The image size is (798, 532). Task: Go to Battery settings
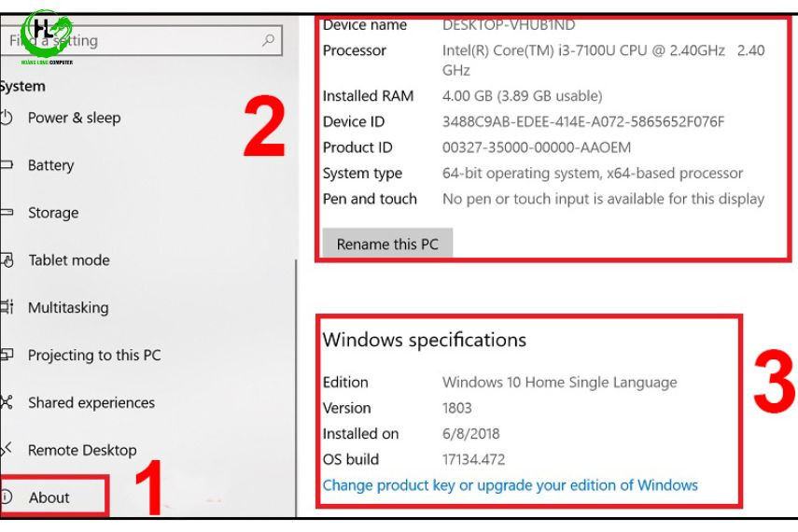51,165
